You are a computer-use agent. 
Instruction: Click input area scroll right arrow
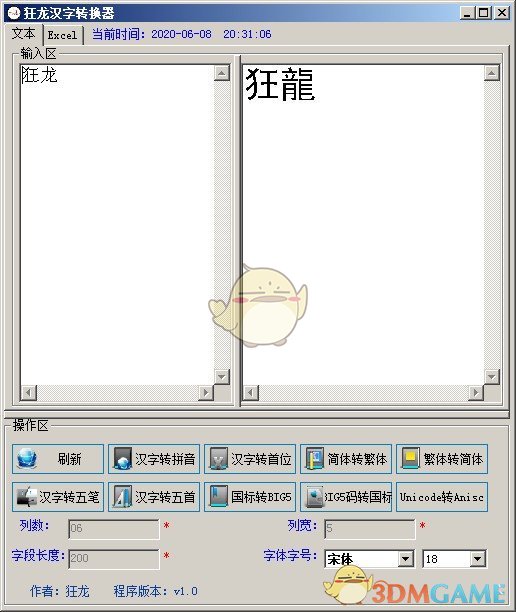coord(206,393)
